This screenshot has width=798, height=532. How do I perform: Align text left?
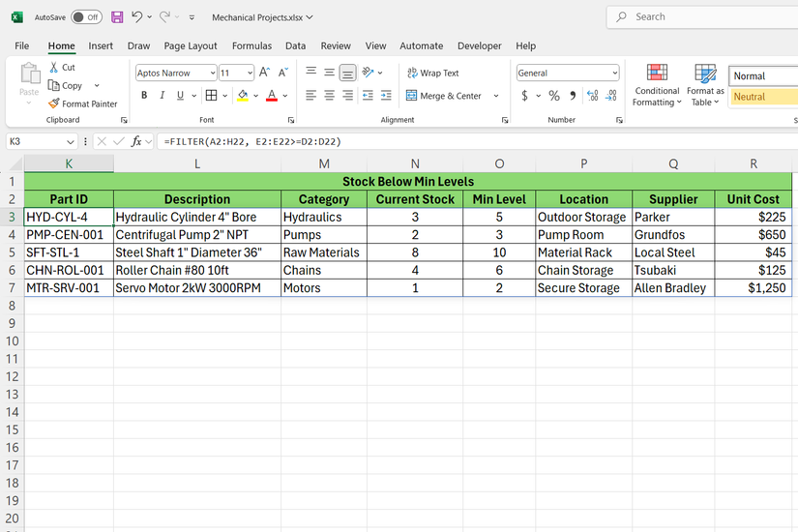point(310,95)
